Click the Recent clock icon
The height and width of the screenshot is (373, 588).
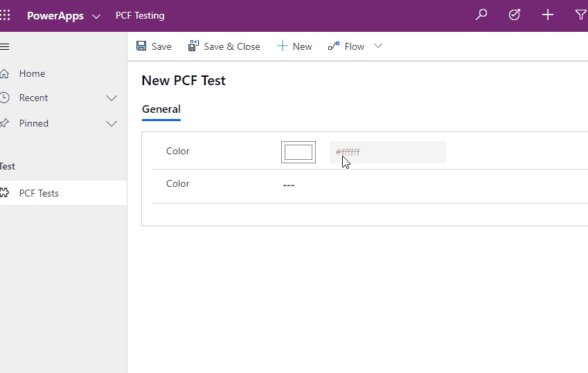4,98
